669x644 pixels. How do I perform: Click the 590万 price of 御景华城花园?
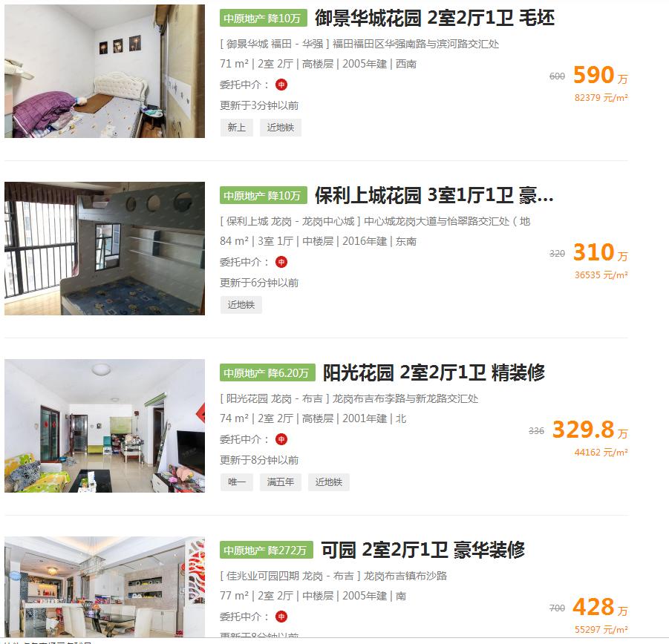(600, 76)
